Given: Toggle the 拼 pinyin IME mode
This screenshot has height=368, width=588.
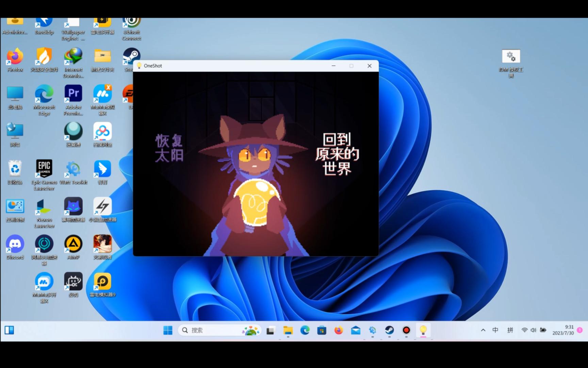Looking at the screenshot, I should (510, 330).
